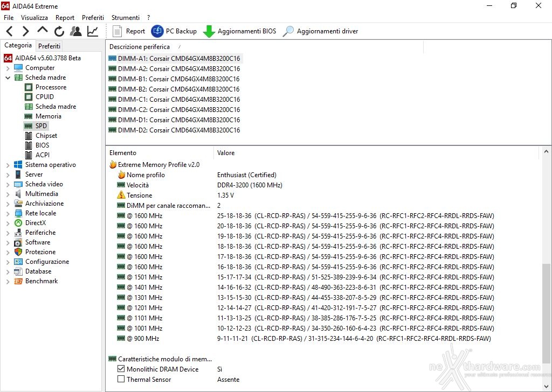552x392 pixels.
Task: Refresh the view with the reload icon
Action: pos(59,31)
